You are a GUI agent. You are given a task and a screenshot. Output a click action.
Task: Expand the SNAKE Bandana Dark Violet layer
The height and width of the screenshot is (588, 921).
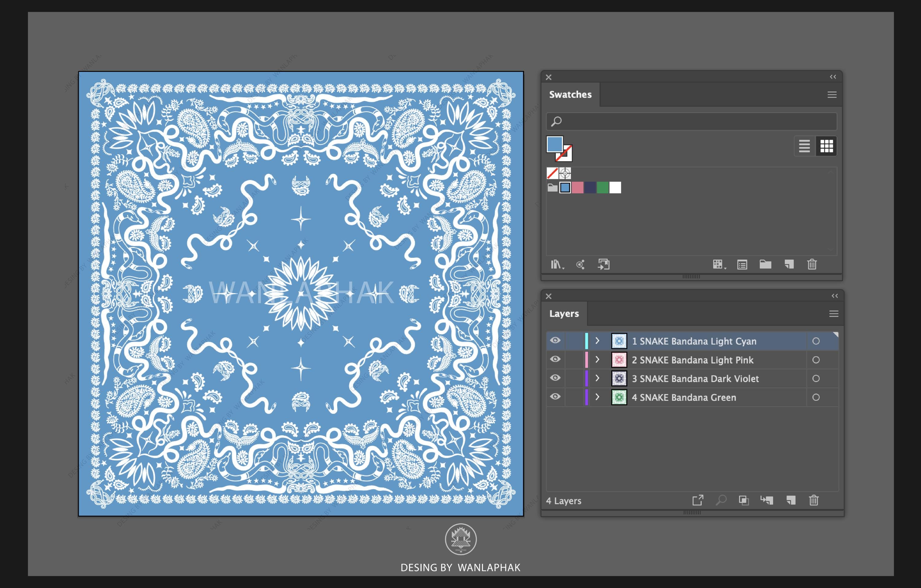(597, 378)
